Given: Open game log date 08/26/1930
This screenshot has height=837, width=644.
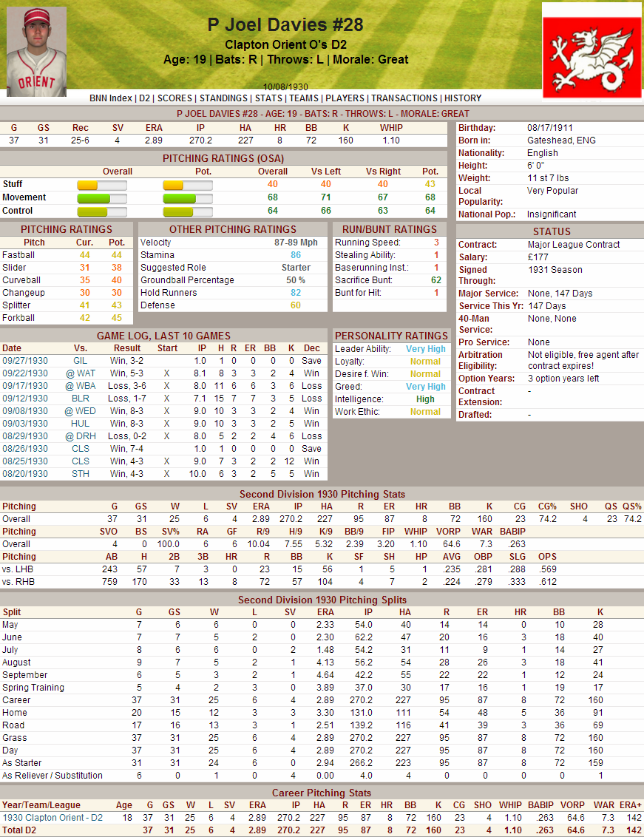Looking at the screenshot, I should [25, 449].
